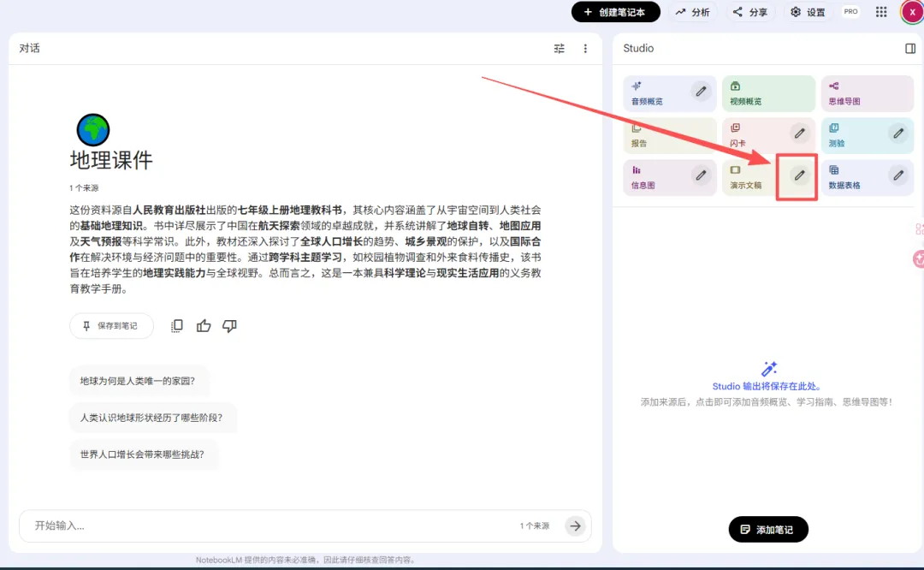Create a new notebook (创建笔记本)
This screenshot has height=570, width=924.
click(615, 12)
